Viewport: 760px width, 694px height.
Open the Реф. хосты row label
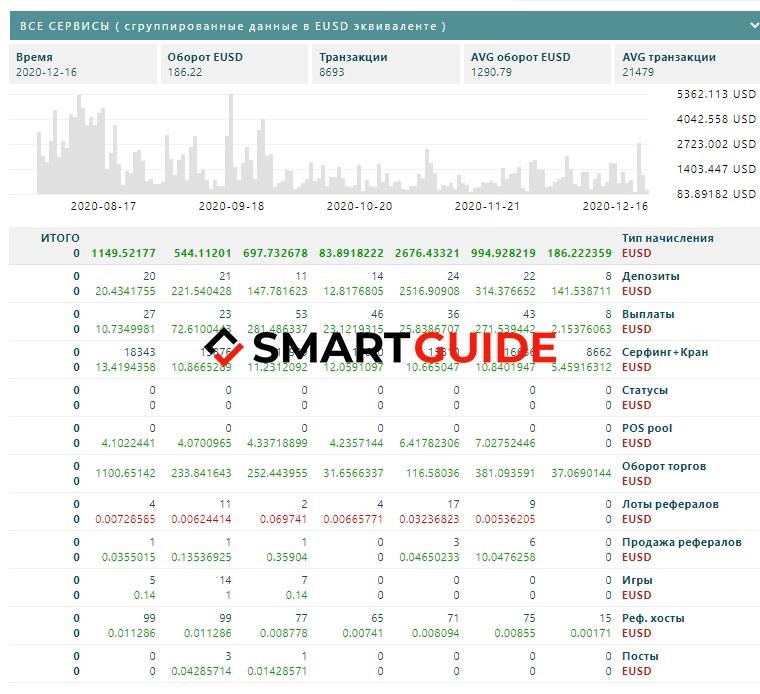click(653, 618)
